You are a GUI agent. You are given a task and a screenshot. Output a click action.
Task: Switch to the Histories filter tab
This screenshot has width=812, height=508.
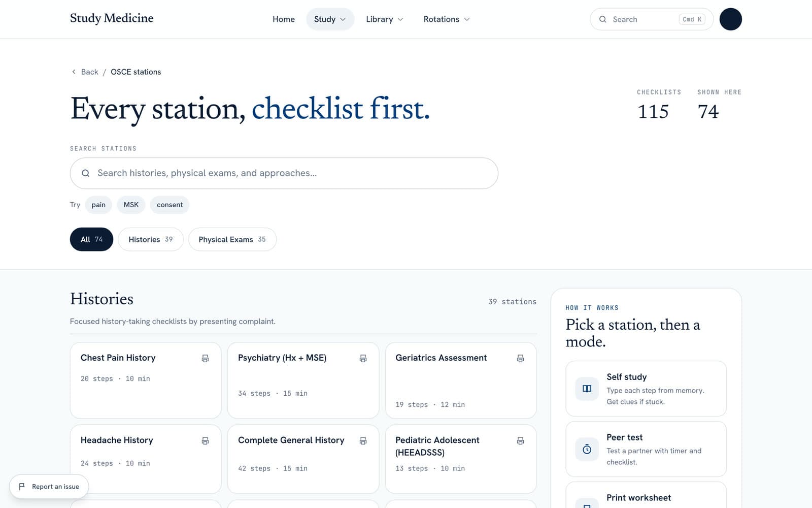point(151,239)
